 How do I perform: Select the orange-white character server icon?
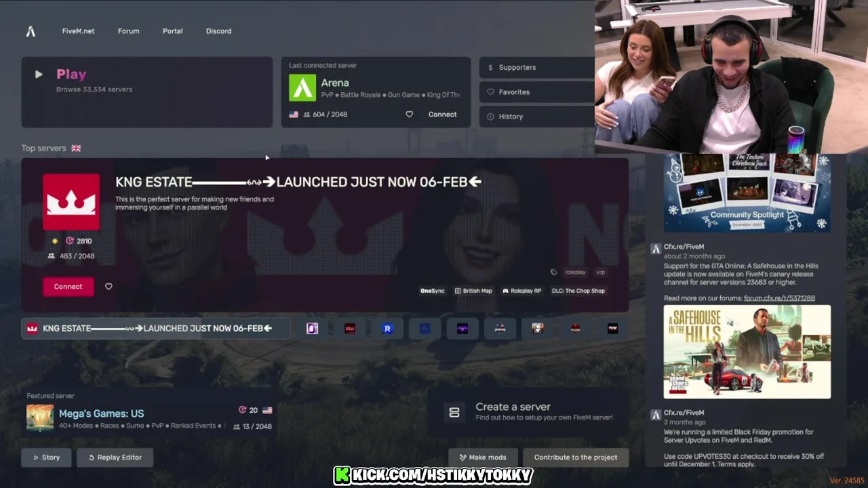pos(538,329)
